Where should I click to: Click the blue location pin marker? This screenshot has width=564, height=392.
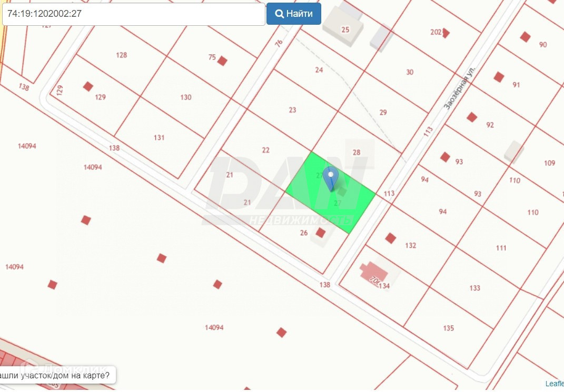pos(331,179)
